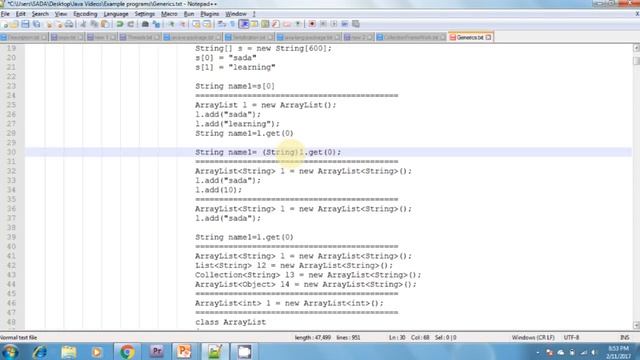Click the macro Playback icon
The height and width of the screenshot is (360, 640).
334,24
